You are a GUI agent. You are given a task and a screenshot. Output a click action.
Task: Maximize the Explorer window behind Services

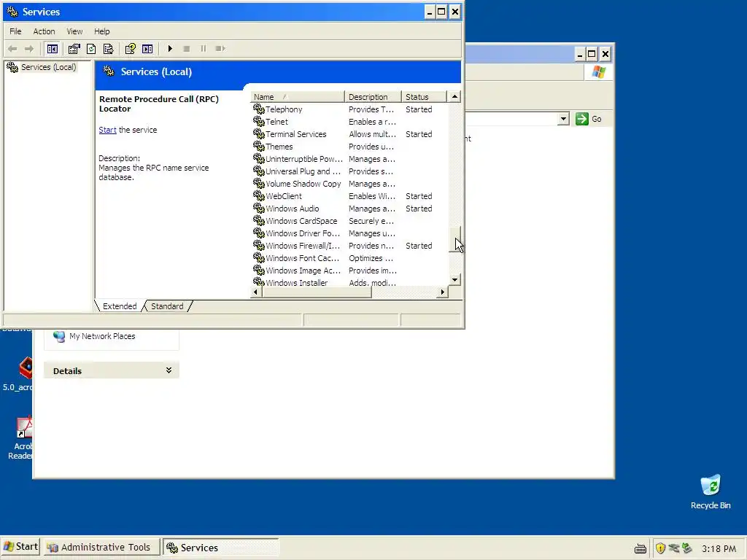coord(592,54)
